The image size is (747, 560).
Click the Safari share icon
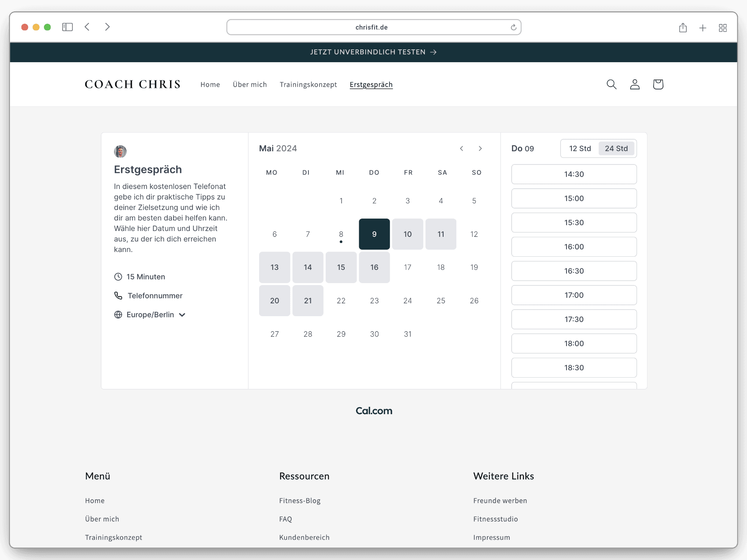(683, 28)
